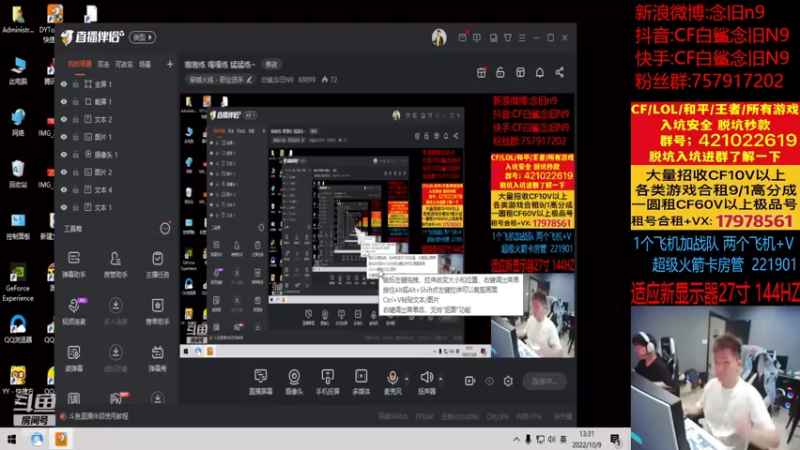The height and width of the screenshot is (450, 800).
Task: Open the screen tutorial icon in title bar
Action: tap(477, 38)
